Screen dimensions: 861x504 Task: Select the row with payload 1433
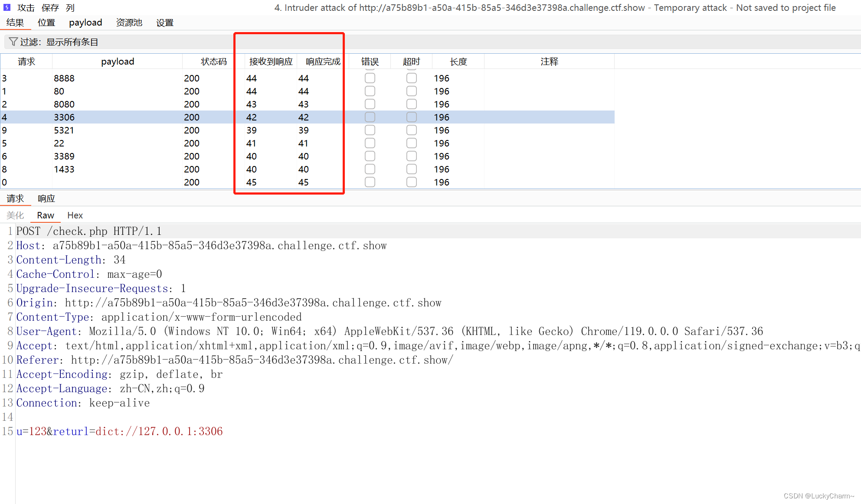(x=307, y=169)
